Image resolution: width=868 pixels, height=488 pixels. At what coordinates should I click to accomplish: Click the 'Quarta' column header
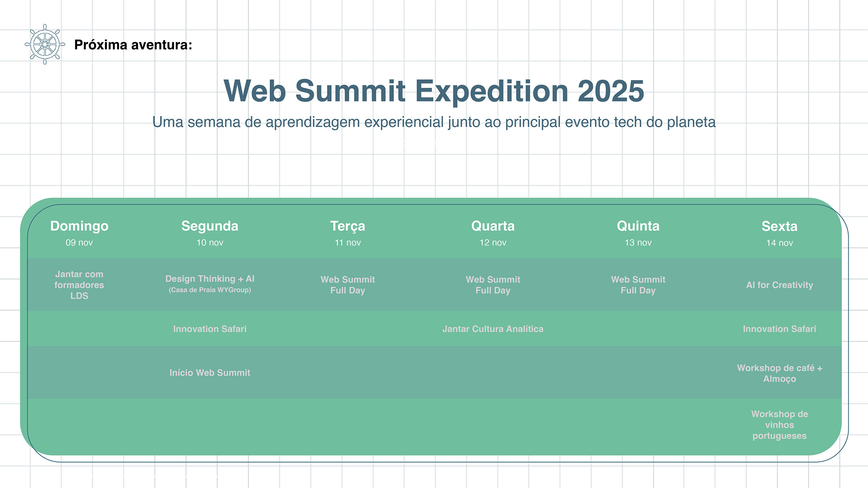[x=493, y=226]
